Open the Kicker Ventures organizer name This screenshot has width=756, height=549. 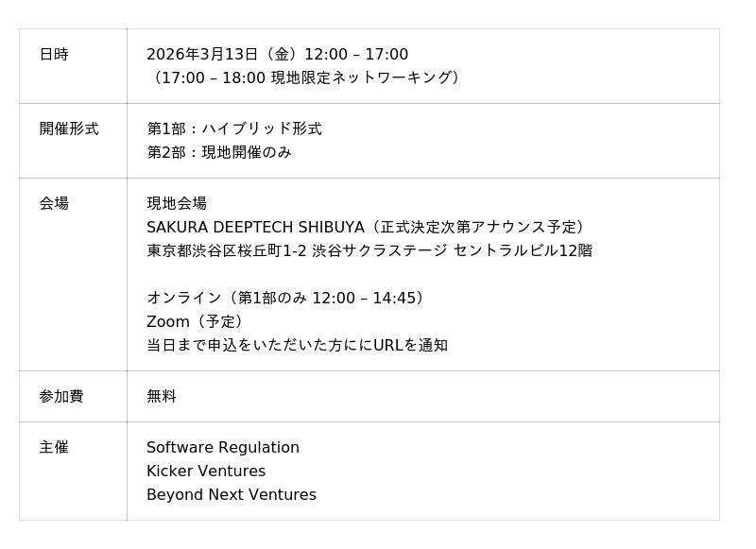coord(206,471)
